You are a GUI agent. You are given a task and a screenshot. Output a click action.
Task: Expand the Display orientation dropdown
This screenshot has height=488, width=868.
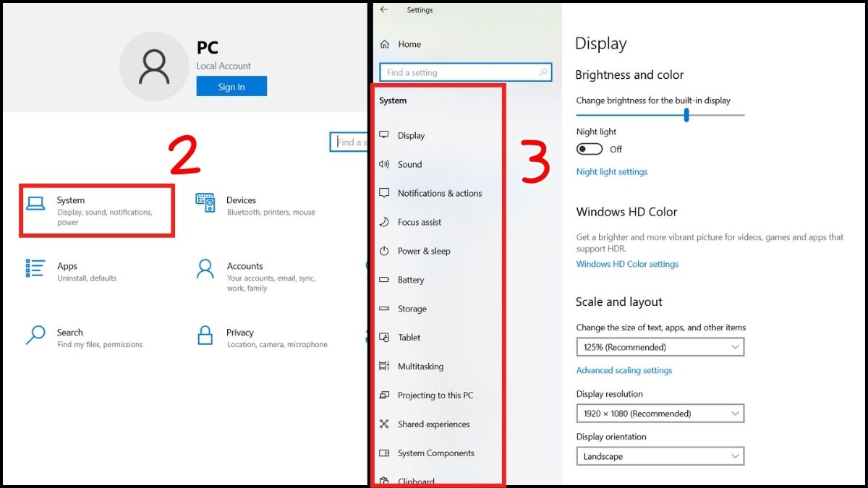(660, 456)
